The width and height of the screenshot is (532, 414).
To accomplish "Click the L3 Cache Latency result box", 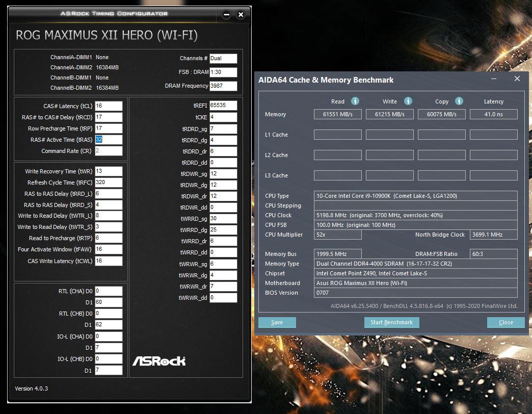I will pyautogui.click(x=493, y=175).
